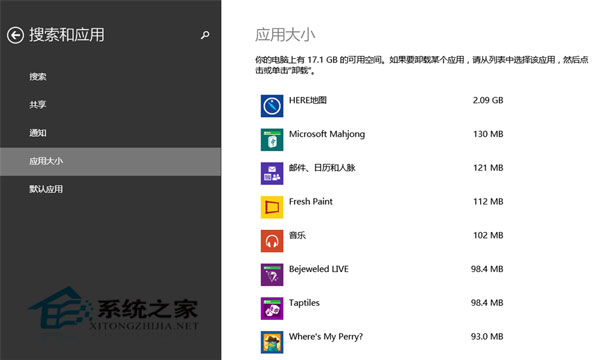Image resolution: width=600 pixels, height=360 pixels.
Task: Click the 搜索和应用 panel title
Action: pos(67,35)
